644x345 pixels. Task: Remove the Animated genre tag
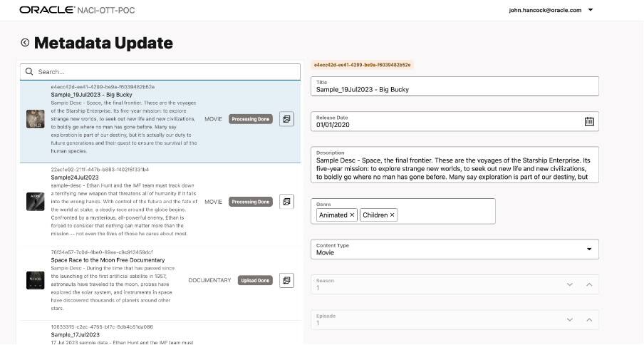[x=352, y=215]
